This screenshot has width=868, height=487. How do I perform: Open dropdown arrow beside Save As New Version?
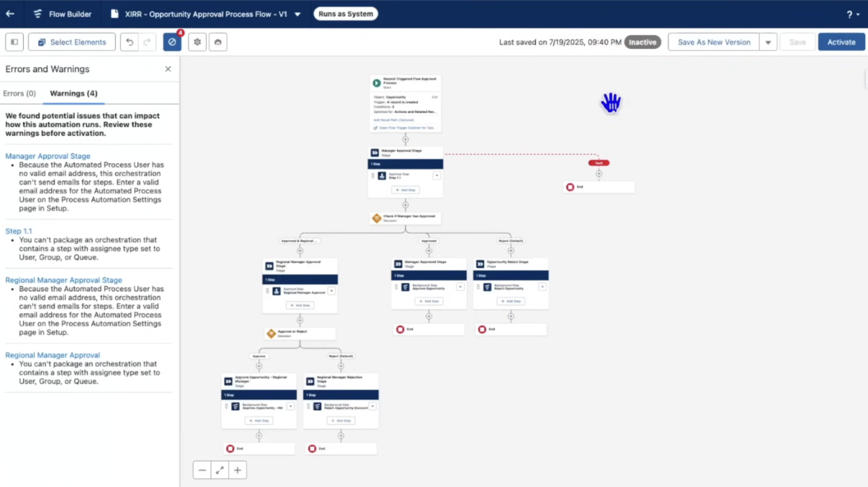768,42
